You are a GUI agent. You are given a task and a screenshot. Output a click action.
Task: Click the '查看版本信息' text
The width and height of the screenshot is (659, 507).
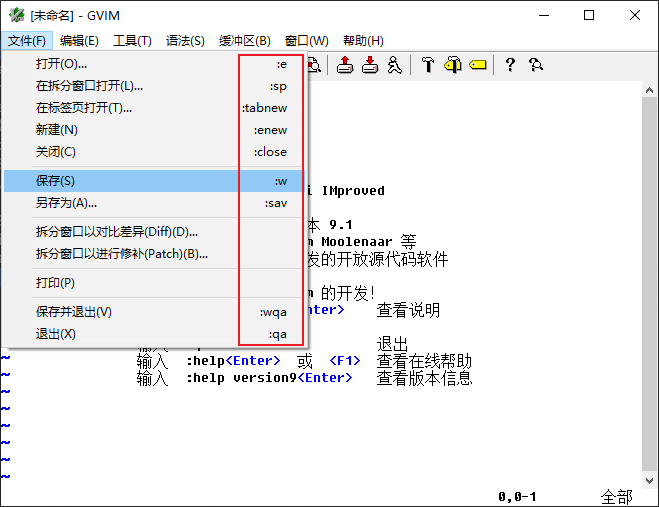424,378
